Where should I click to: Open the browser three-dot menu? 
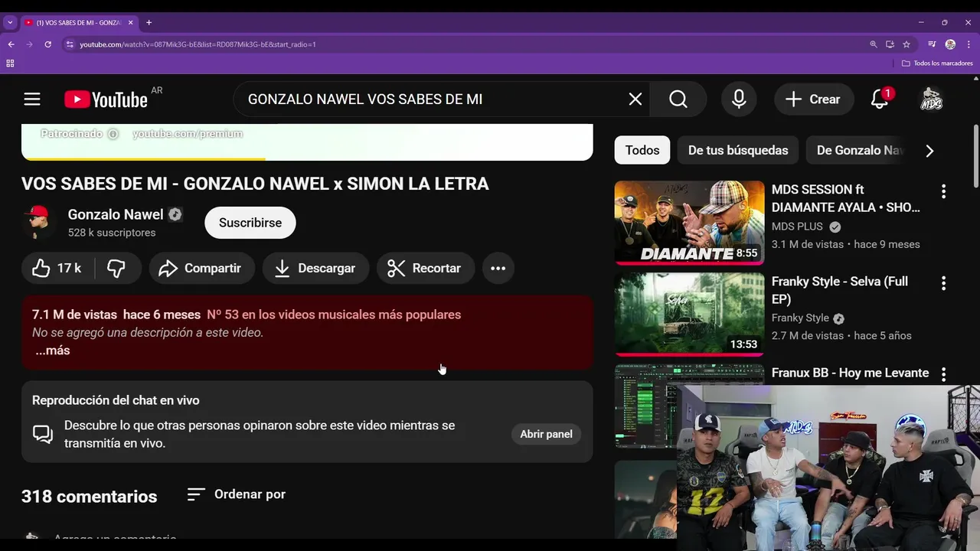[969, 44]
